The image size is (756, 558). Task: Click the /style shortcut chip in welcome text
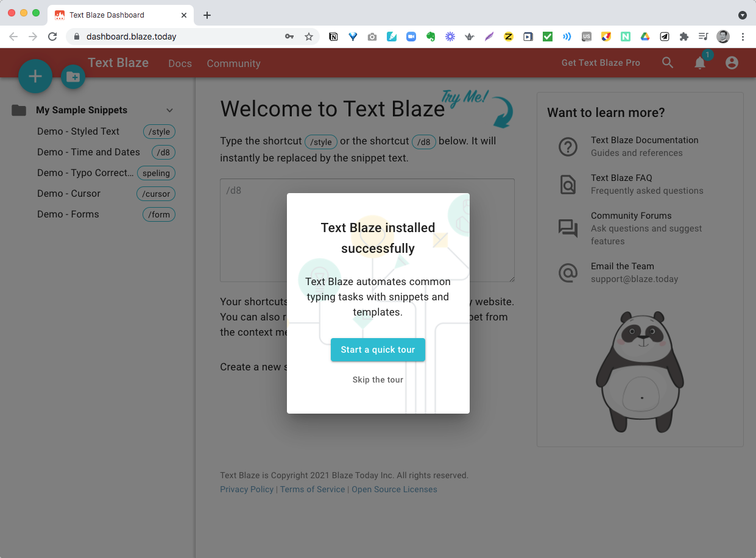pos(321,142)
